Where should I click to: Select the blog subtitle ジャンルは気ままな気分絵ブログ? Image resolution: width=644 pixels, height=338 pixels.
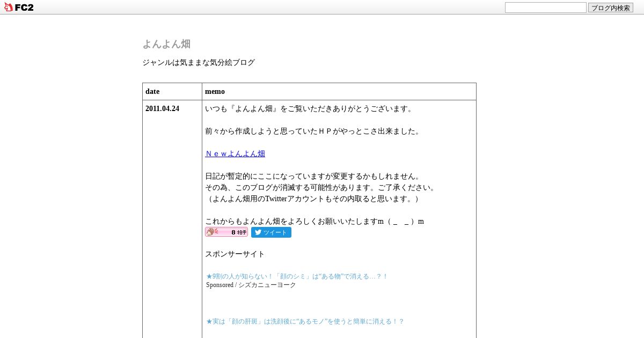coord(199,62)
